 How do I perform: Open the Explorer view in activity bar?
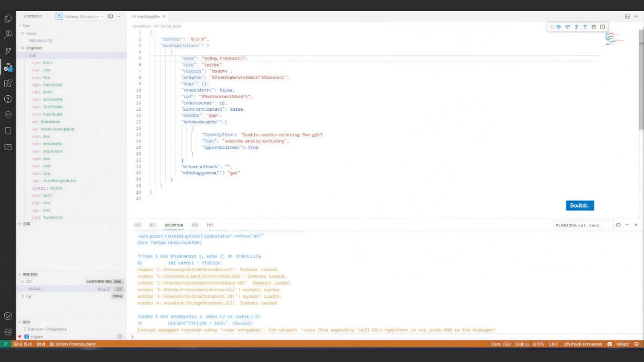[x=8, y=19]
